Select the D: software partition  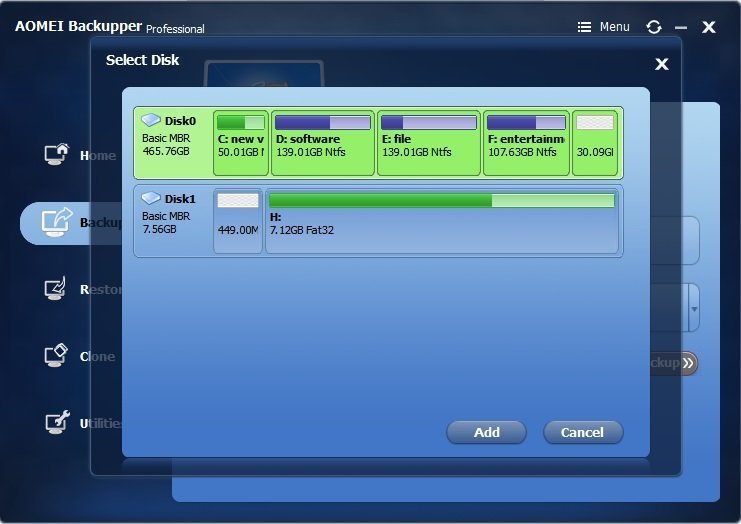(323, 143)
